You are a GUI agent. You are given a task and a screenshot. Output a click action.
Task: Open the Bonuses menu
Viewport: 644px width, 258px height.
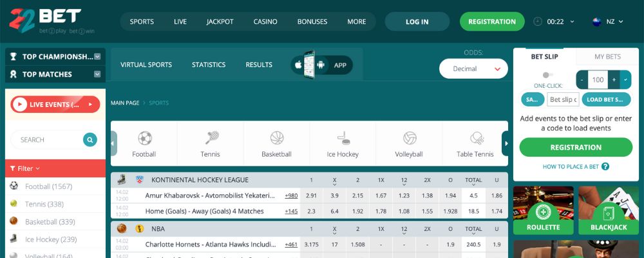[312, 22]
